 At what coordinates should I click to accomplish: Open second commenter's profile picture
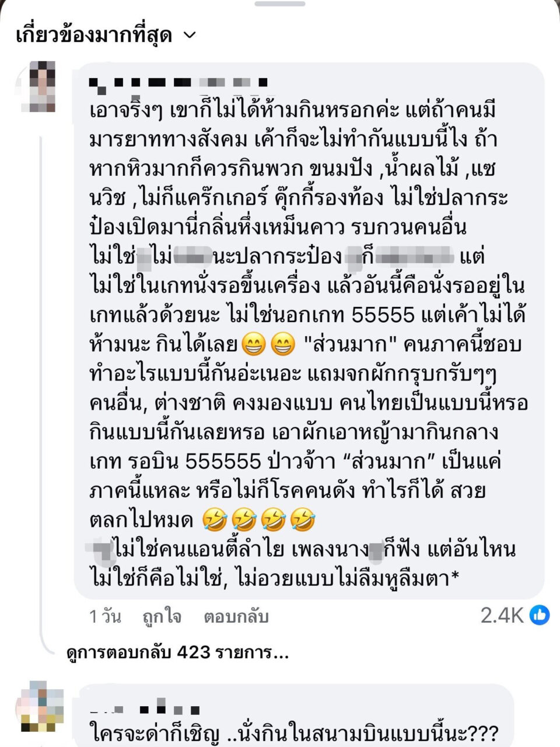pyautogui.click(x=41, y=707)
